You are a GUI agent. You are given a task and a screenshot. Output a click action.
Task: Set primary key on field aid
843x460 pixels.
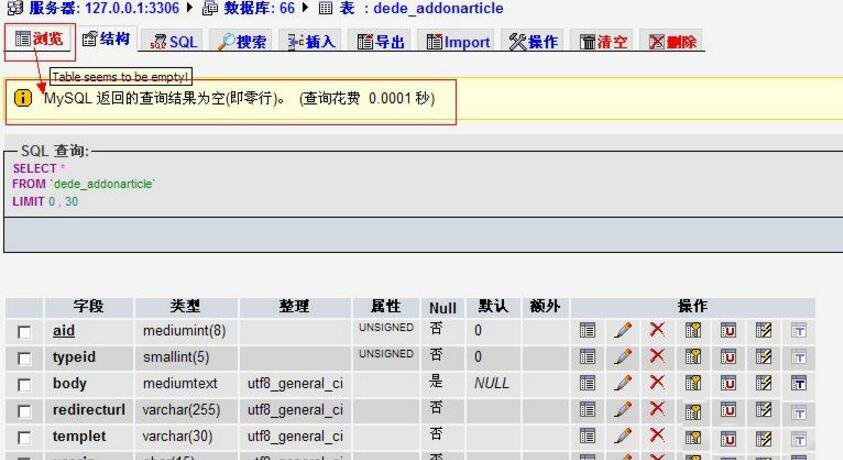pos(693,330)
